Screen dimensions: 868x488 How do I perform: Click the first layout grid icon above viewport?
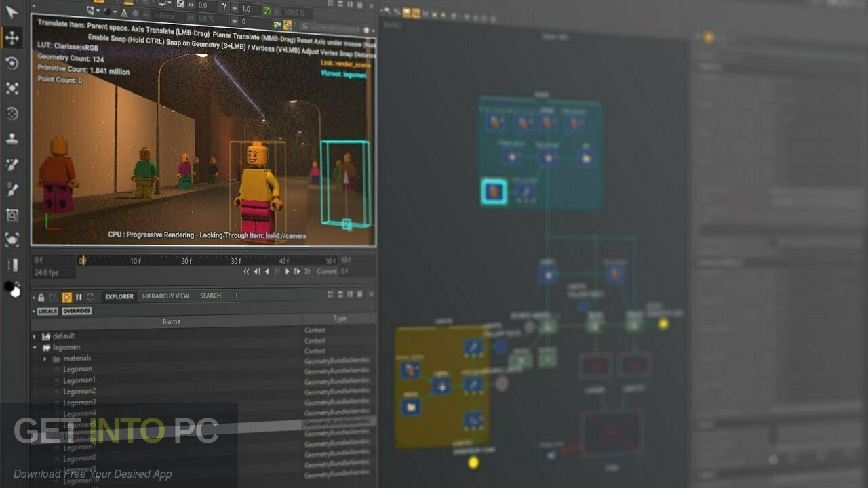(330, 3)
